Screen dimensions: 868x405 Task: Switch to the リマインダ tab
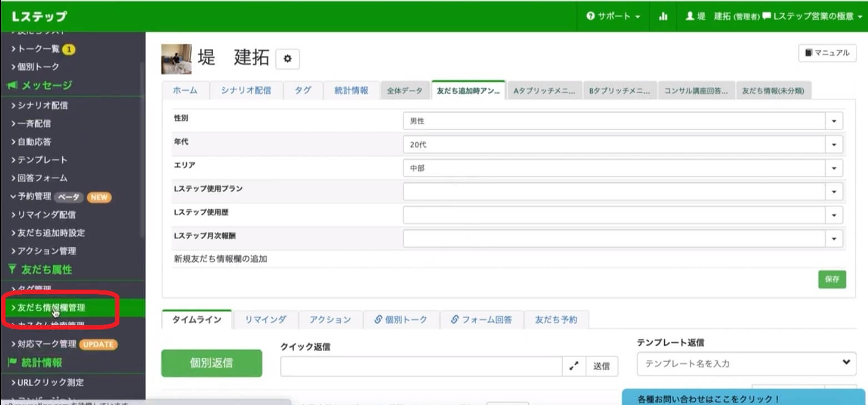(x=265, y=320)
